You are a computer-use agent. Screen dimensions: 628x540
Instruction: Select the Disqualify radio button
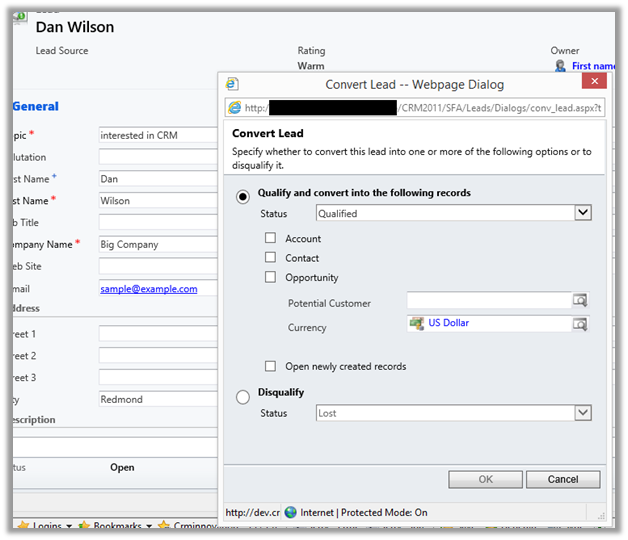pyautogui.click(x=242, y=397)
